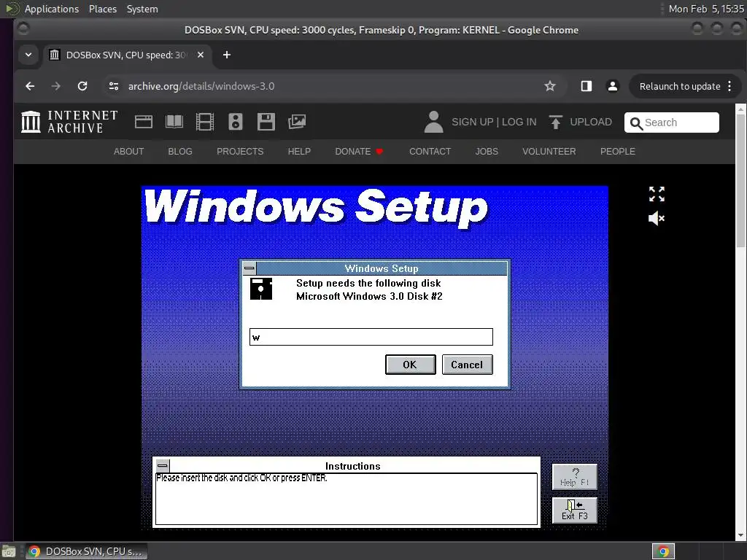Toggle emulator fullscreen mode
747x560 pixels.
click(x=657, y=194)
